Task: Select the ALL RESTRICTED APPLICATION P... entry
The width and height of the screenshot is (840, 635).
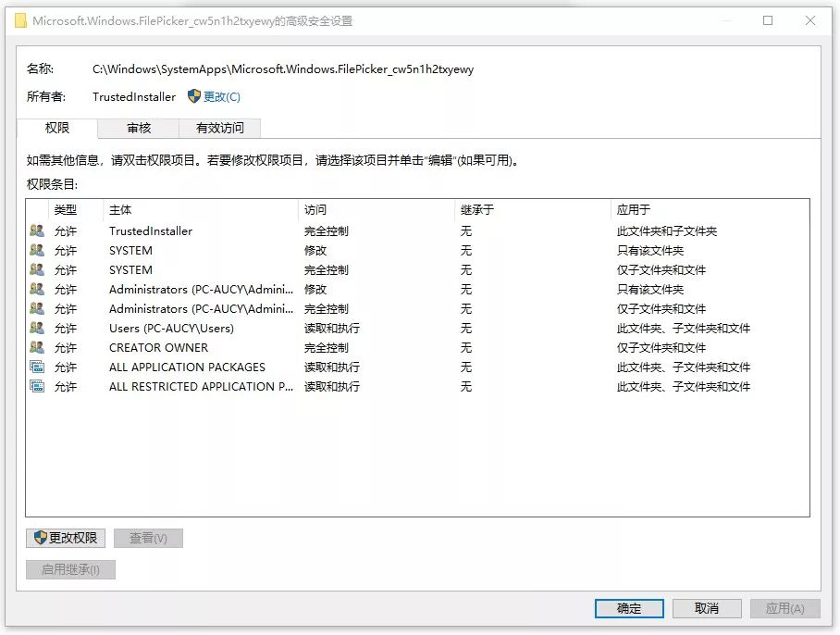Action: click(x=417, y=386)
